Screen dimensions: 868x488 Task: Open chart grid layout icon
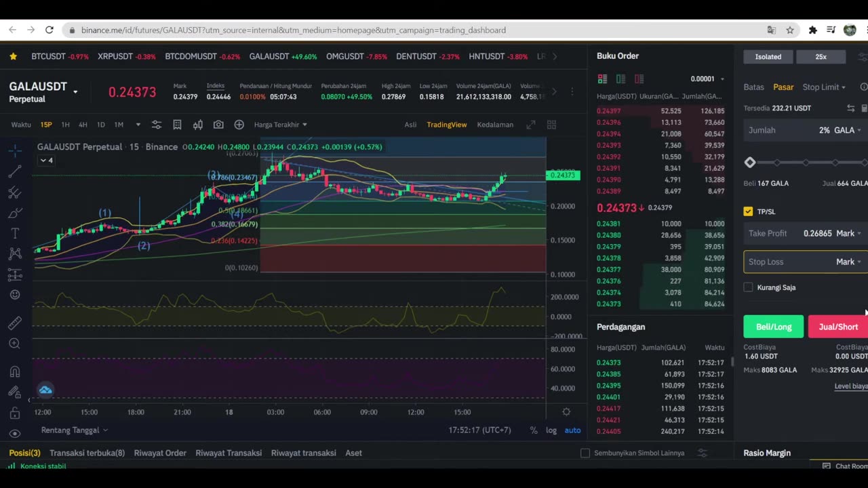tap(551, 125)
